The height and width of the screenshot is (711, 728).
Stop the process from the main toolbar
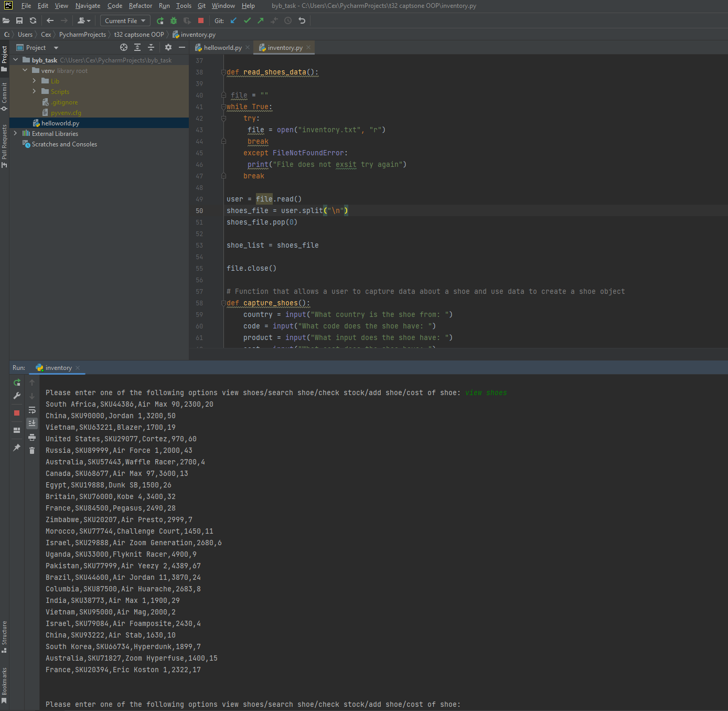point(201,20)
